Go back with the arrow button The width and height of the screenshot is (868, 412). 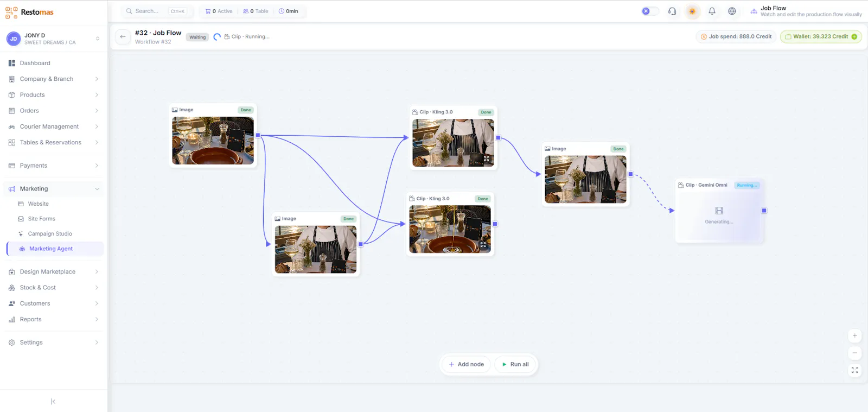(x=123, y=36)
